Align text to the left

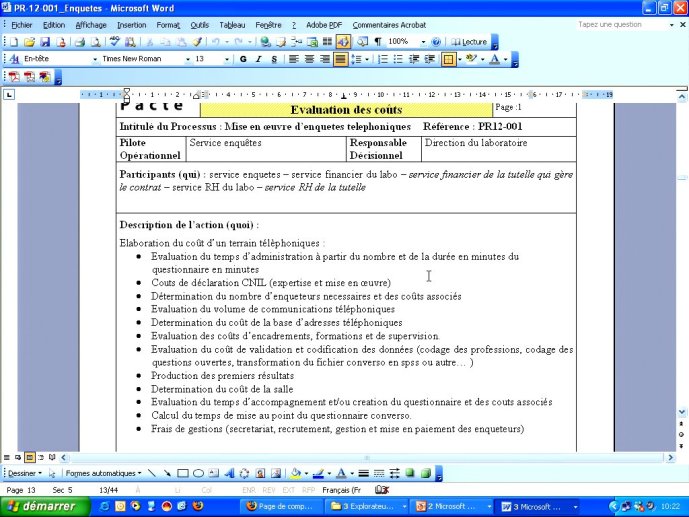coord(294,59)
